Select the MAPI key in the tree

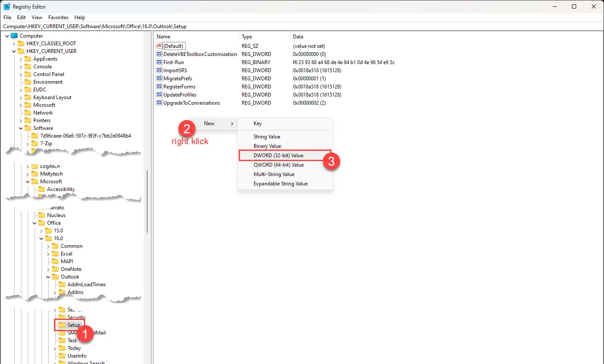67,261
